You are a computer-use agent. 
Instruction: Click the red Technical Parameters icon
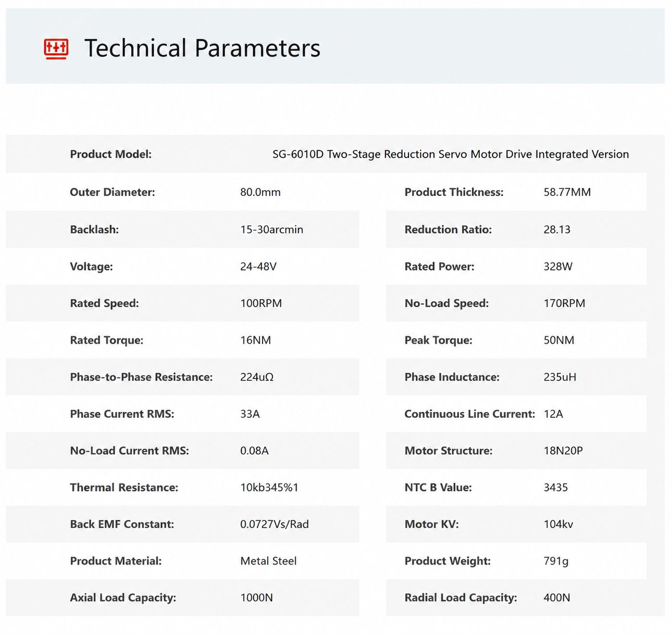(56, 49)
